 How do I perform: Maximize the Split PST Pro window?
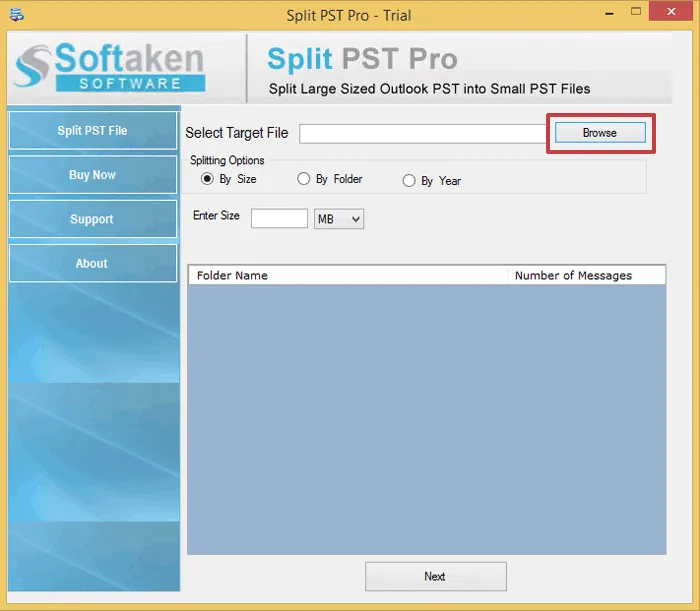(636, 12)
